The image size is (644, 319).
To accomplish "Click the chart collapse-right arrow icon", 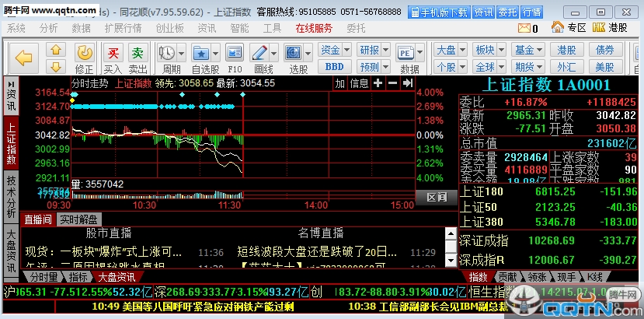I will (x=407, y=83).
